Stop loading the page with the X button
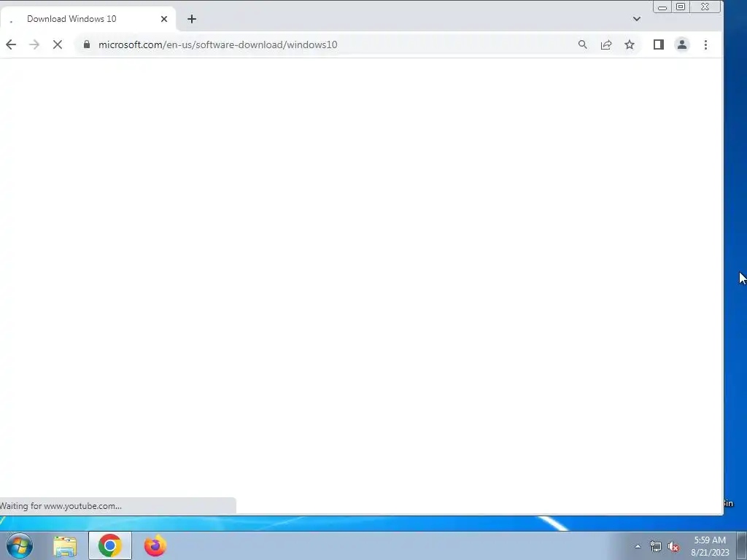Image resolution: width=747 pixels, height=560 pixels. [58, 44]
